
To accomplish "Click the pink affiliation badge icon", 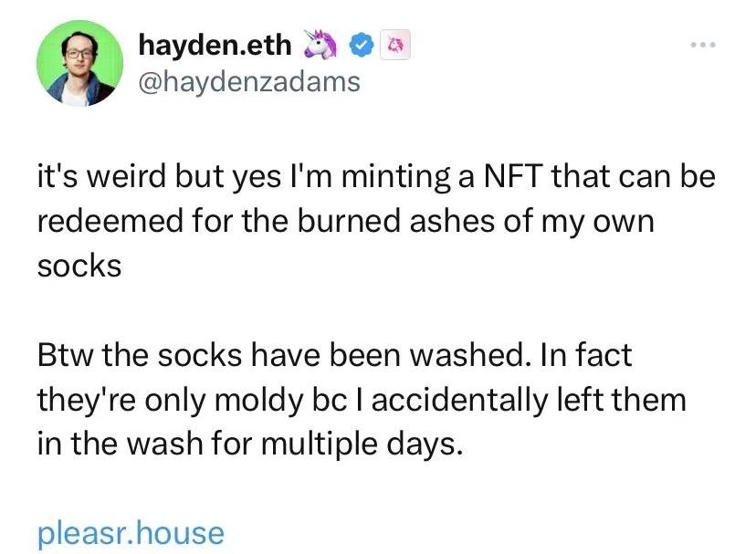I will point(395,44).
